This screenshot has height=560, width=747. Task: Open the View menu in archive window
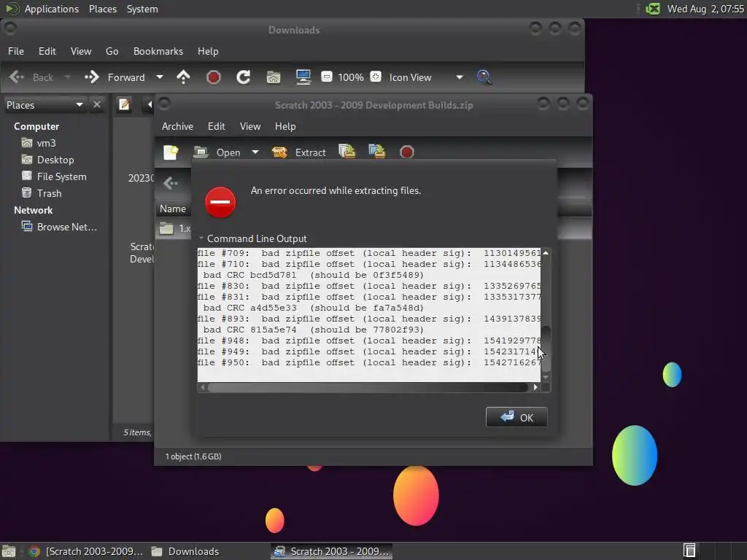[x=250, y=126]
